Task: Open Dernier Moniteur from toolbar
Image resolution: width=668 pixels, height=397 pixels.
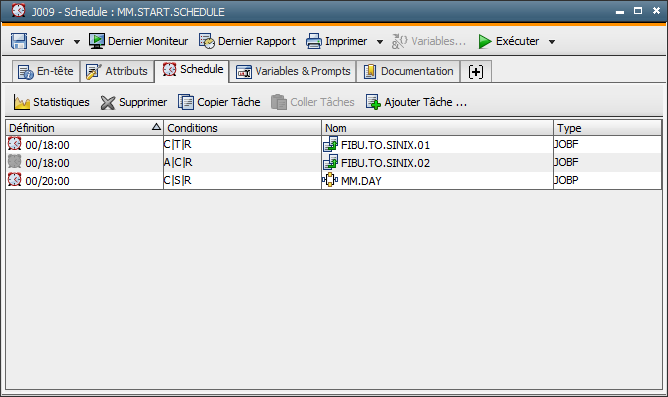Action: tap(138, 41)
